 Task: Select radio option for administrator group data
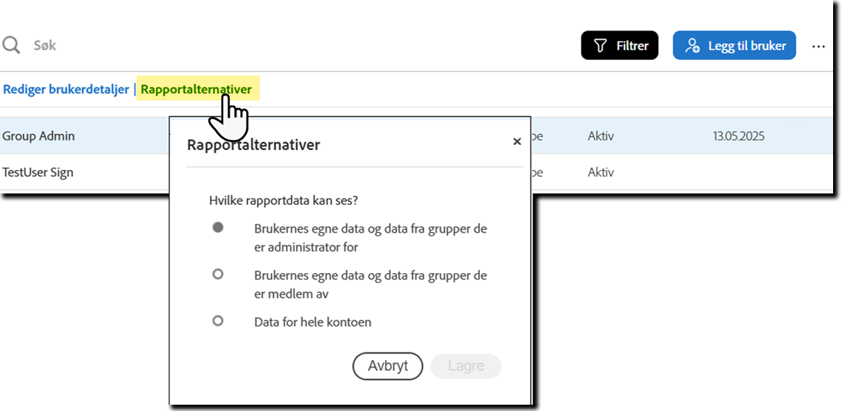[218, 227]
